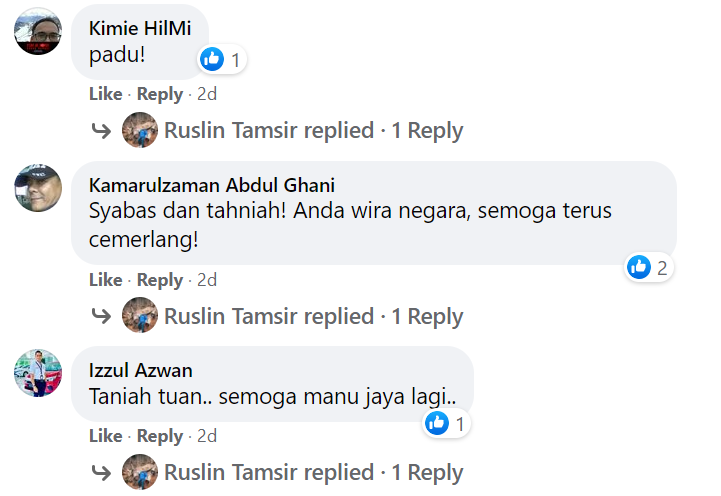
Task: Reply to Kamarulzaman Abdul Ghani's comment
Action: pyautogui.click(x=160, y=280)
